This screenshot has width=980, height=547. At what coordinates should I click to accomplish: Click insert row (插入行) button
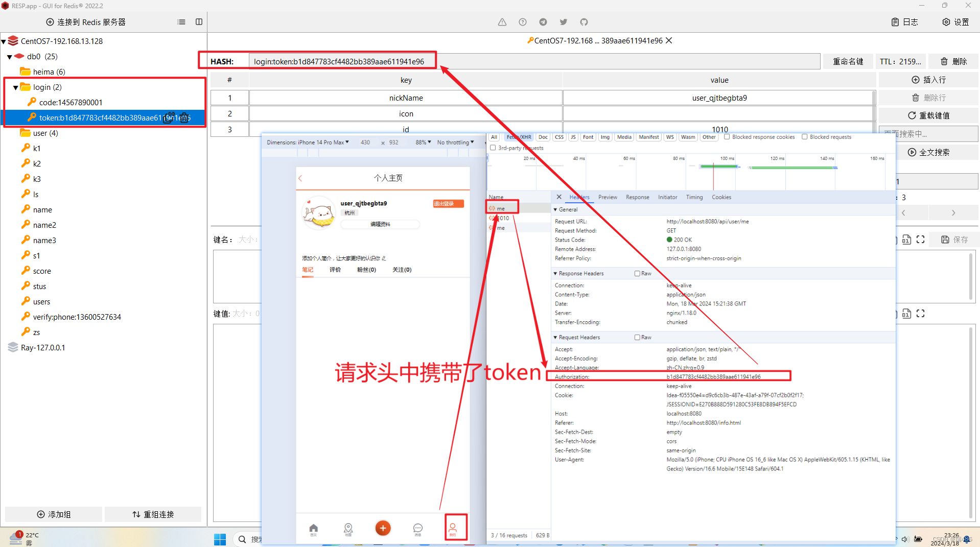pyautogui.click(x=928, y=80)
